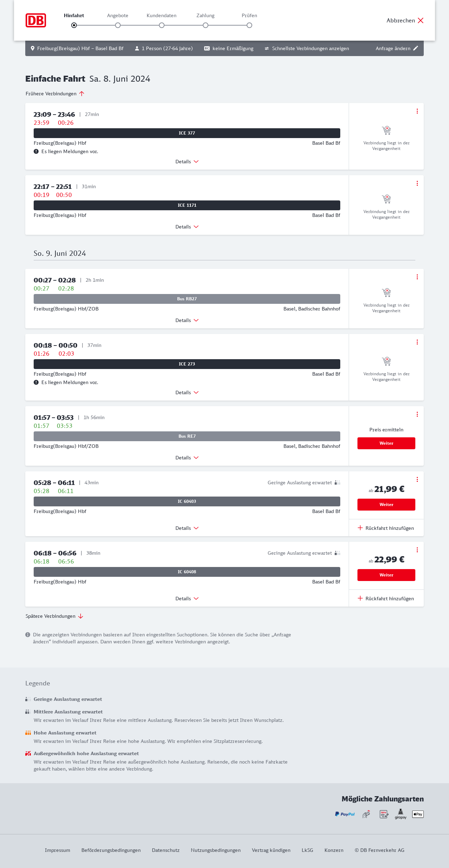Image resolution: width=449 pixels, height=868 pixels.
Task: Click the DB logo icon
Action: pyautogui.click(x=36, y=20)
